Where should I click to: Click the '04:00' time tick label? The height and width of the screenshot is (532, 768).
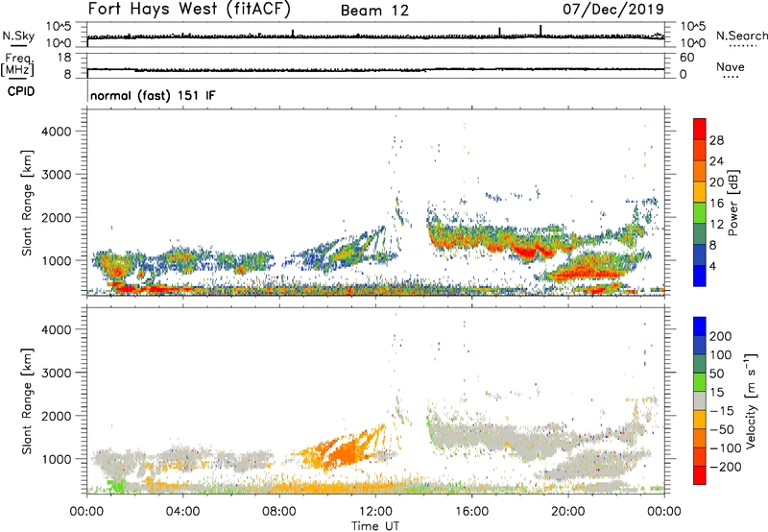click(x=183, y=512)
